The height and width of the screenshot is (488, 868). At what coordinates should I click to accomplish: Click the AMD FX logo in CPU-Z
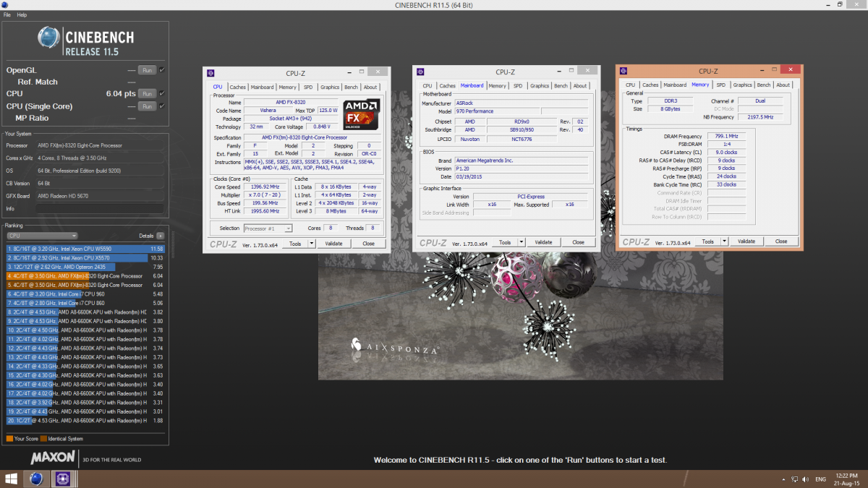click(360, 114)
